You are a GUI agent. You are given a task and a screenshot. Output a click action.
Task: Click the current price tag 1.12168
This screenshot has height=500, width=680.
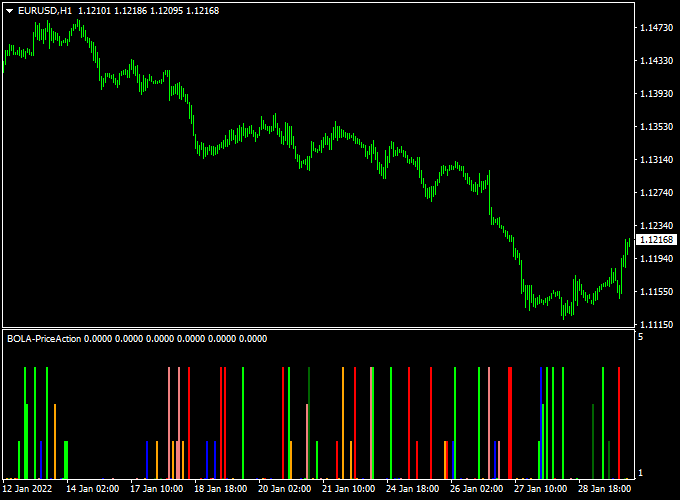pyautogui.click(x=656, y=239)
